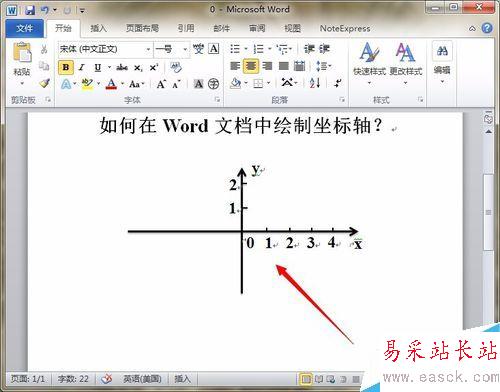Viewport: 500px width, 392px height.
Task: Open the Paragraph dialog launcher
Action: [x=342, y=99]
